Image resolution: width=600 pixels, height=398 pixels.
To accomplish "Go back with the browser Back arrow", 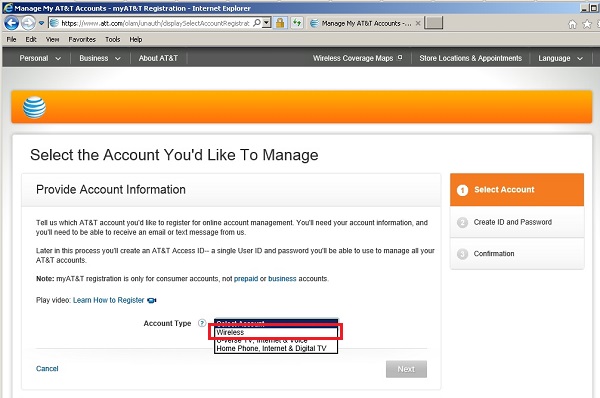I will click(x=11, y=23).
